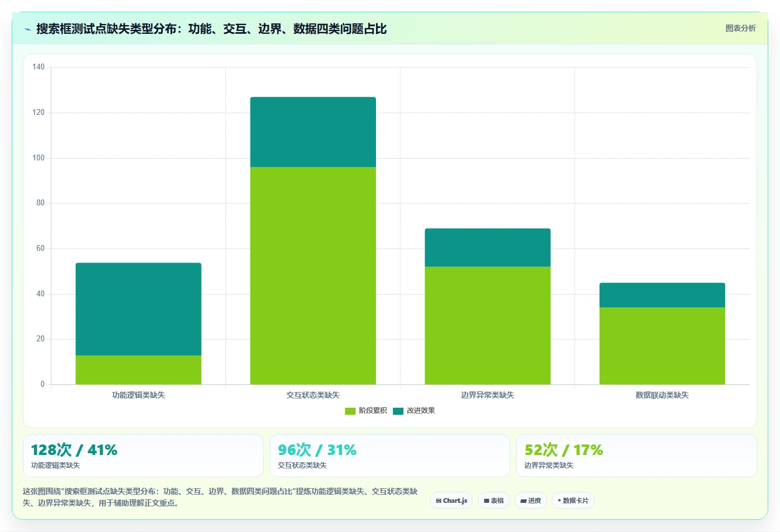The height and width of the screenshot is (532, 780).
Task: Click the 60 y-axis value
Action: [40, 249]
